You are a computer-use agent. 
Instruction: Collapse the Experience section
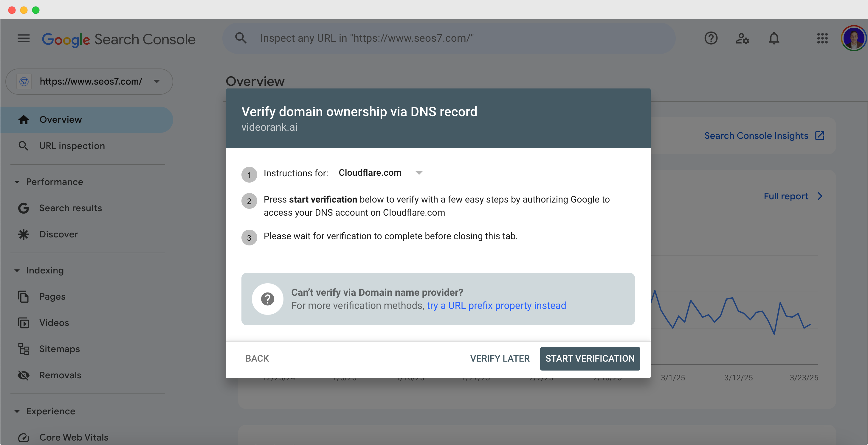click(x=17, y=411)
